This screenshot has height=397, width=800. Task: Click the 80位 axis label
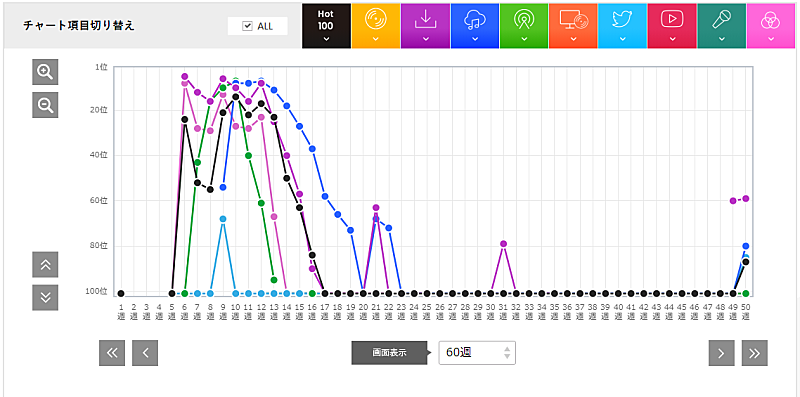point(99,246)
